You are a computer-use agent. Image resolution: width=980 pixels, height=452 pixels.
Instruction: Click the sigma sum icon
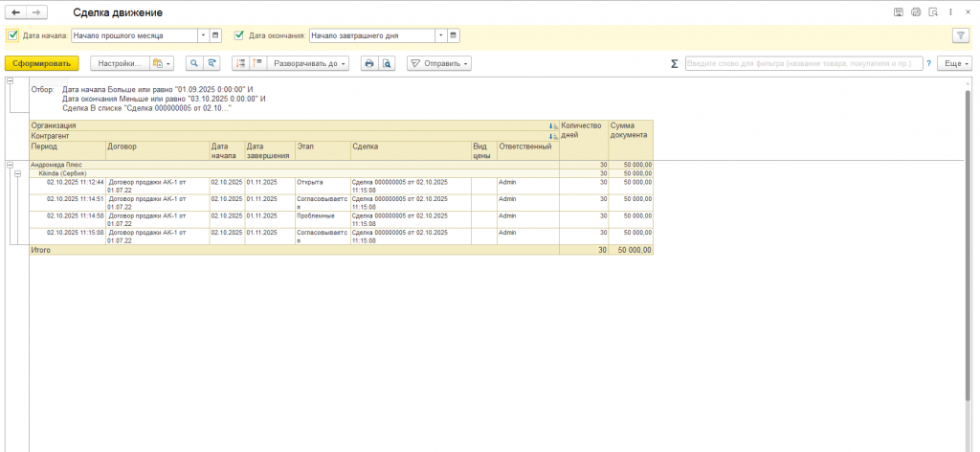pos(675,63)
